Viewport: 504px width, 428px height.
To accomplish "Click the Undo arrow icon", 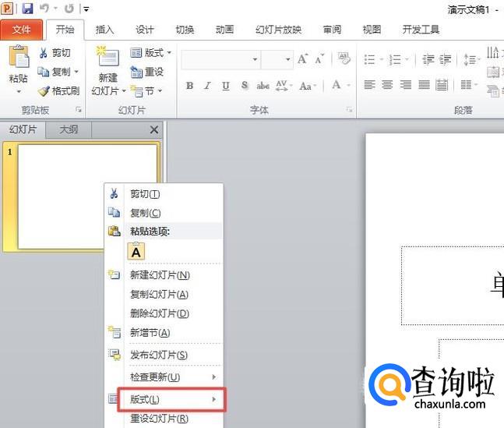I will pos(44,9).
